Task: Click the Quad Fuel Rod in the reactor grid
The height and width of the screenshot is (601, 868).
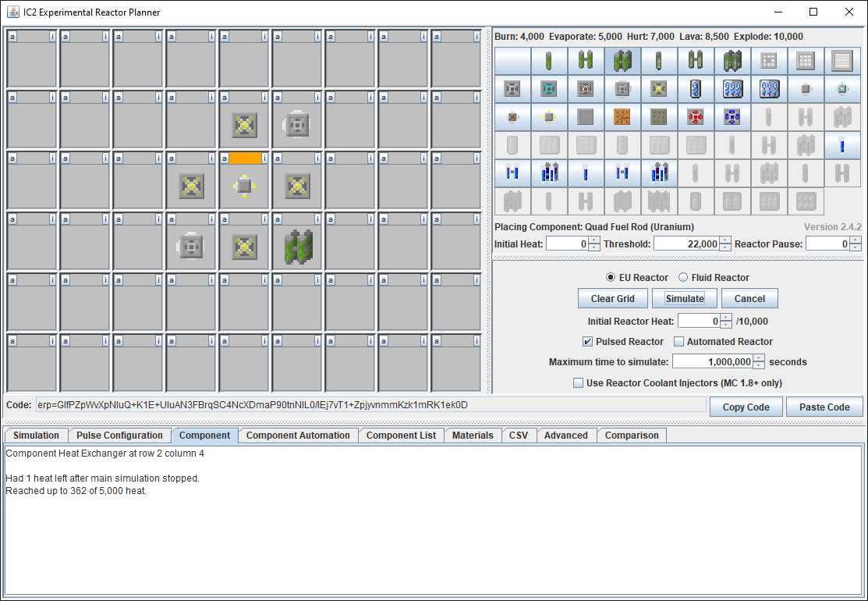Action: click(x=297, y=245)
